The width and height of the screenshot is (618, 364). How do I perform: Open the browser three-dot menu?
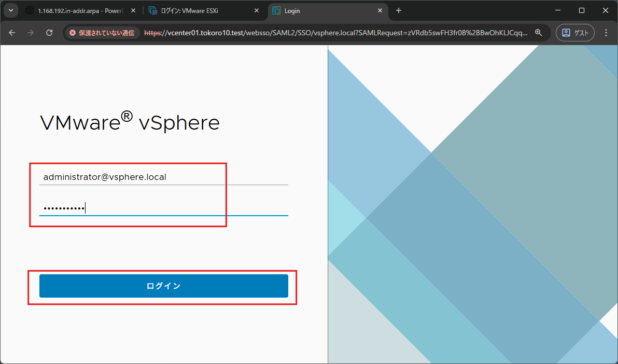click(x=606, y=33)
